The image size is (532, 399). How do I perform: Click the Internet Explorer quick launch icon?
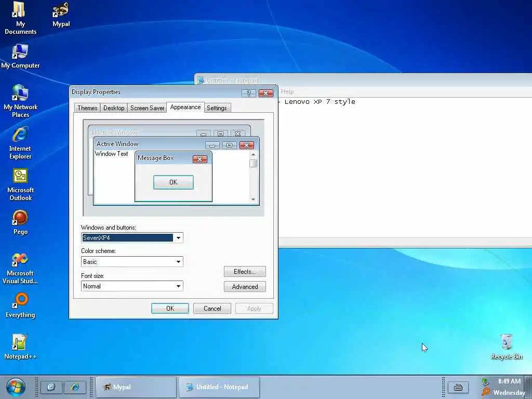click(x=75, y=387)
